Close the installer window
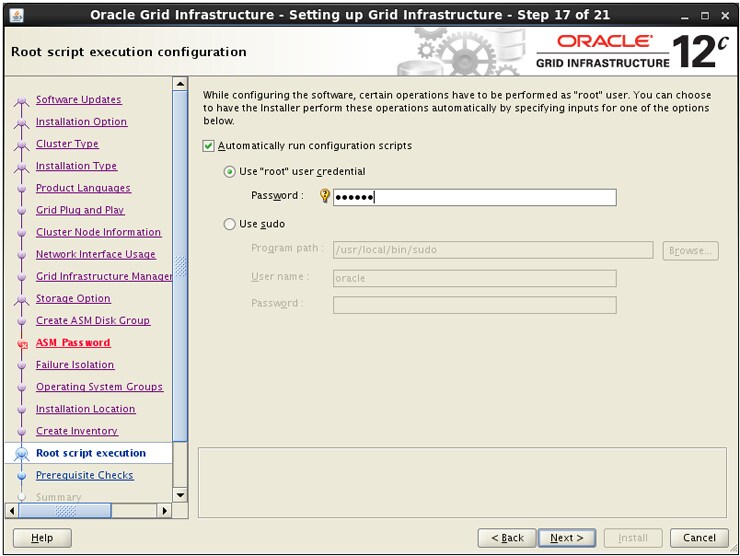Screen dimensions: 740x556 pyautogui.click(x=726, y=16)
